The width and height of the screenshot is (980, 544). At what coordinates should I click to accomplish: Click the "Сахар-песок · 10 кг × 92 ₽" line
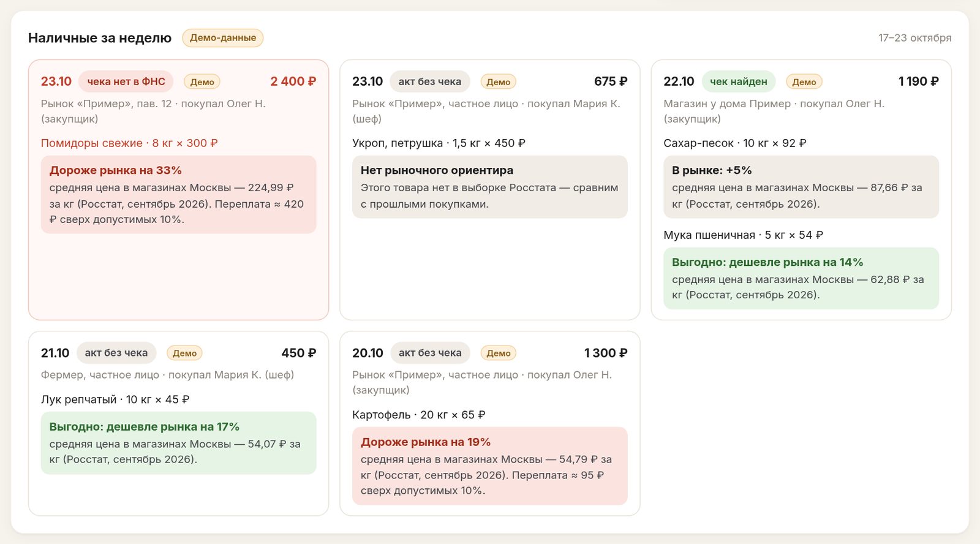point(735,143)
